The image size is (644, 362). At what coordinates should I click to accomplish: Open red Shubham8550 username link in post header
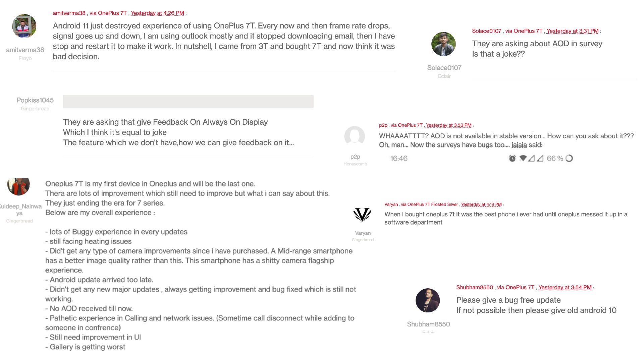(475, 288)
